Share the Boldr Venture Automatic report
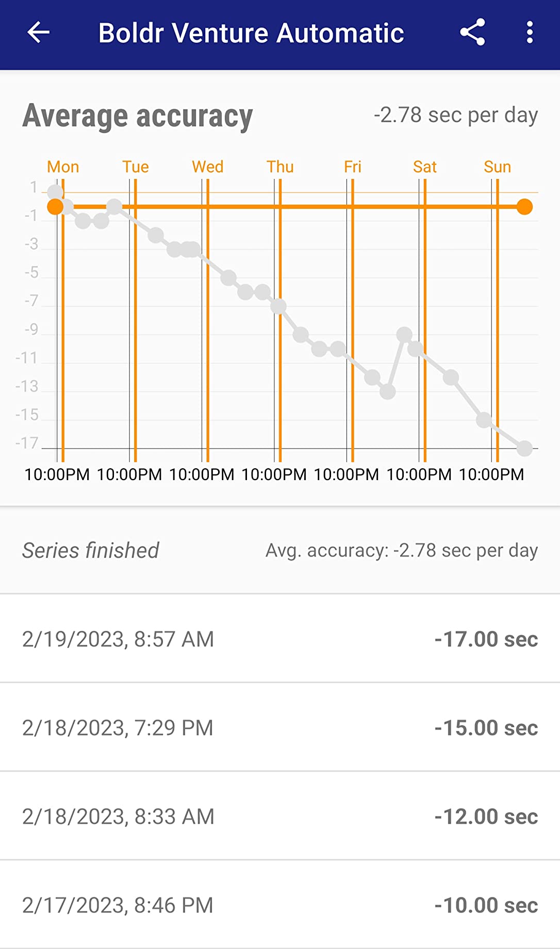 coord(472,33)
